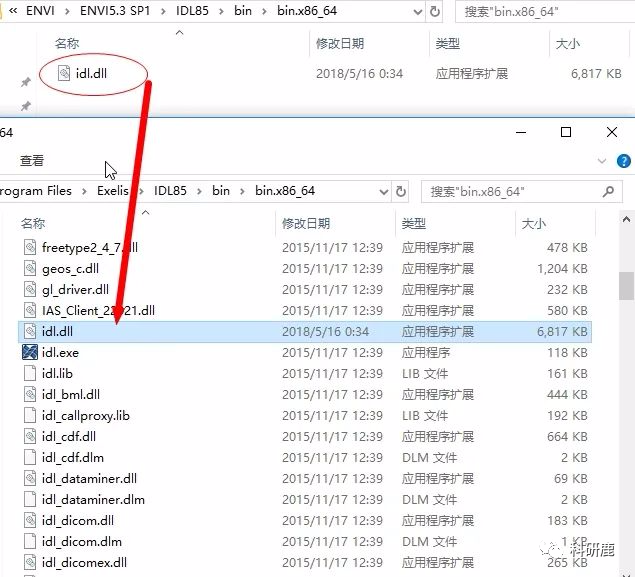
Task: Refresh the upper Explorer window's folder
Action: [436, 12]
